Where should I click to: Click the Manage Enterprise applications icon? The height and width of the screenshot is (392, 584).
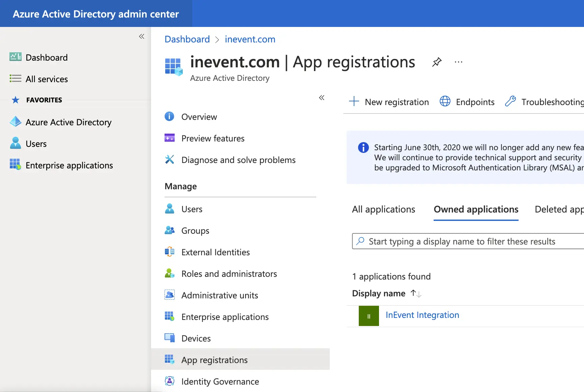point(169,316)
